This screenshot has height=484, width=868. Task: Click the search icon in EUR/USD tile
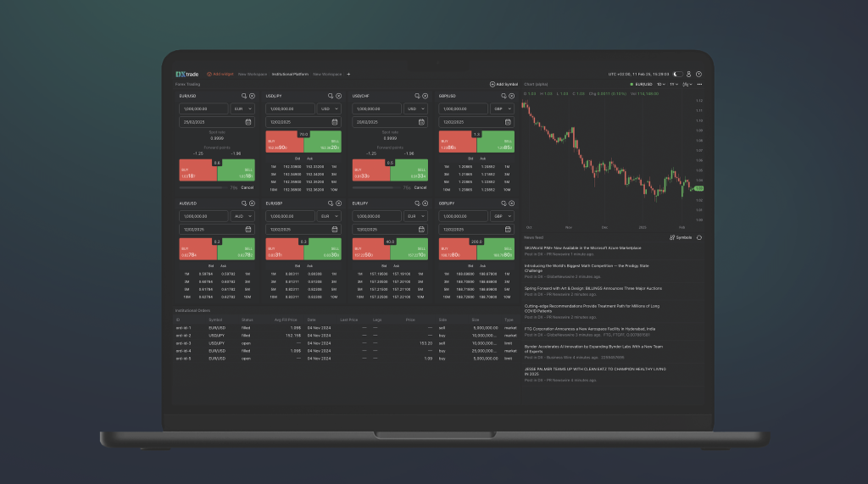pyautogui.click(x=243, y=96)
